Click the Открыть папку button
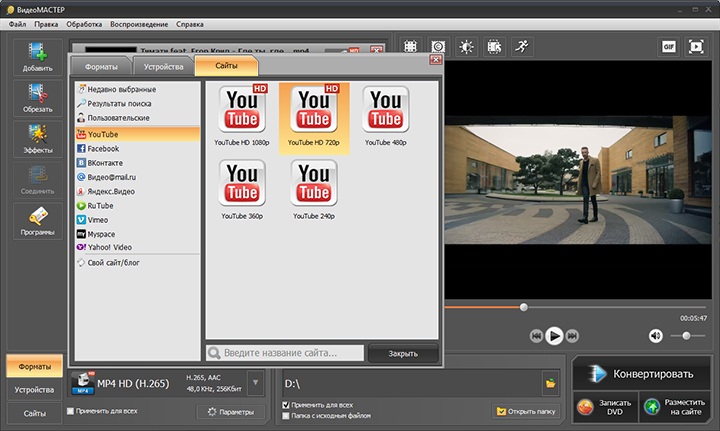This screenshot has width=720, height=431. pyautogui.click(x=526, y=411)
